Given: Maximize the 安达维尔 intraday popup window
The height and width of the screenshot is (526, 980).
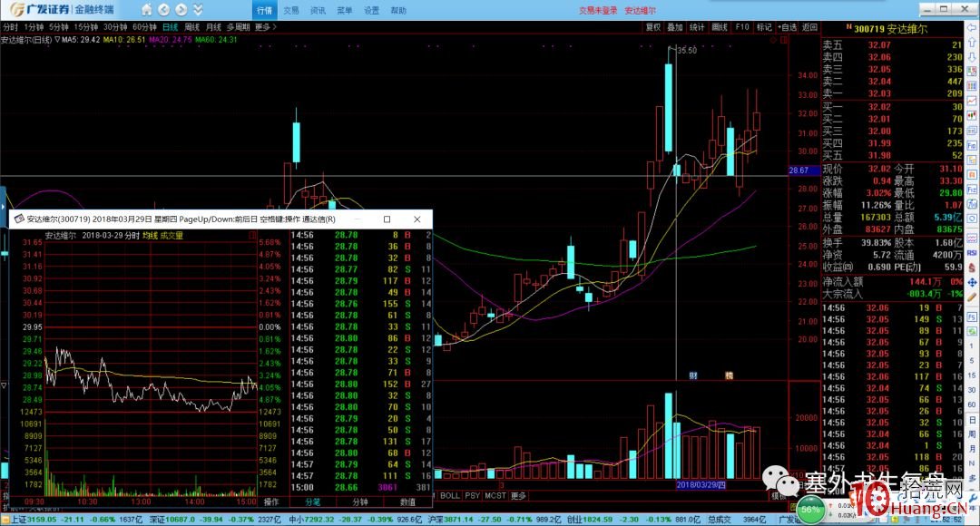Looking at the screenshot, I should (x=387, y=219).
